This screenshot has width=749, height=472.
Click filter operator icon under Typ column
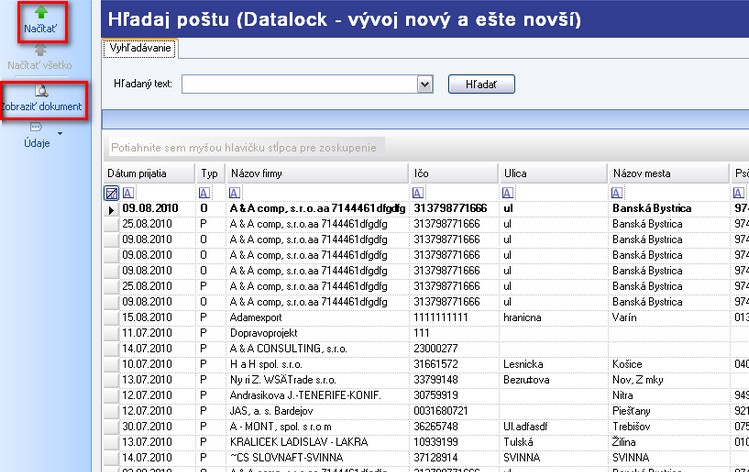(x=204, y=192)
